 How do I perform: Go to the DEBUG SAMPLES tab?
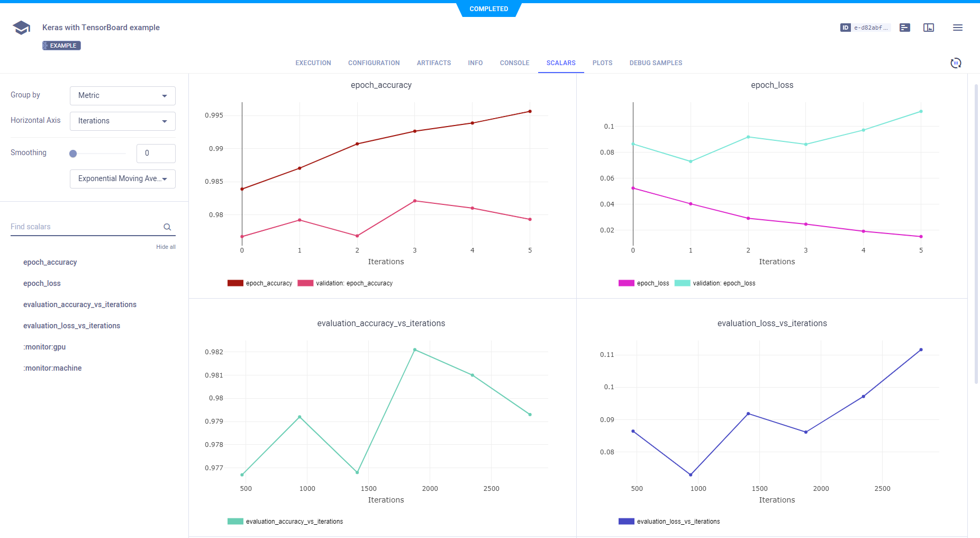click(656, 63)
